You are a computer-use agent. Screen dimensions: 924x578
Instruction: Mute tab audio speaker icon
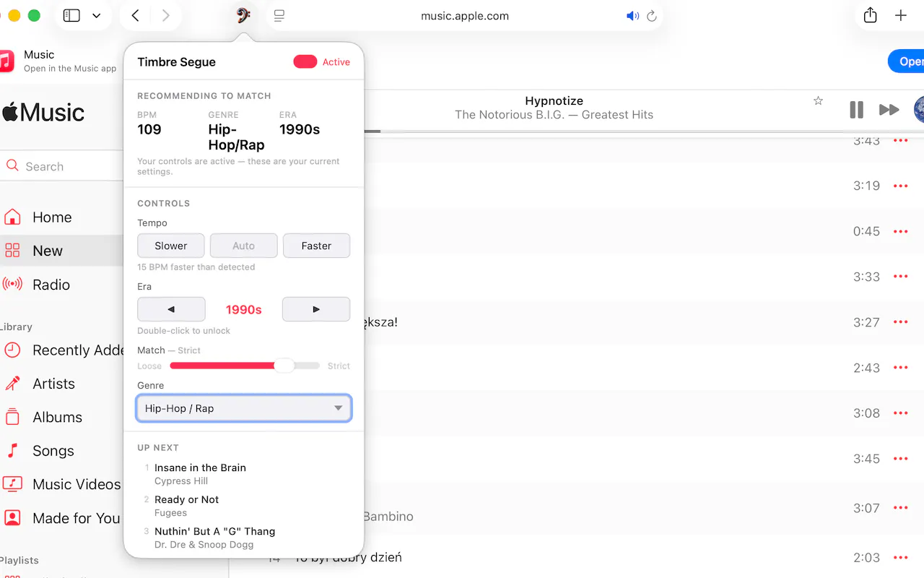pyautogui.click(x=633, y=16)
